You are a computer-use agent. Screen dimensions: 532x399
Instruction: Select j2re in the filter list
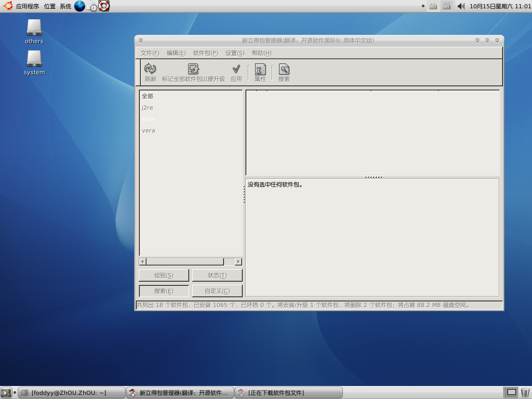click(191, 108)
